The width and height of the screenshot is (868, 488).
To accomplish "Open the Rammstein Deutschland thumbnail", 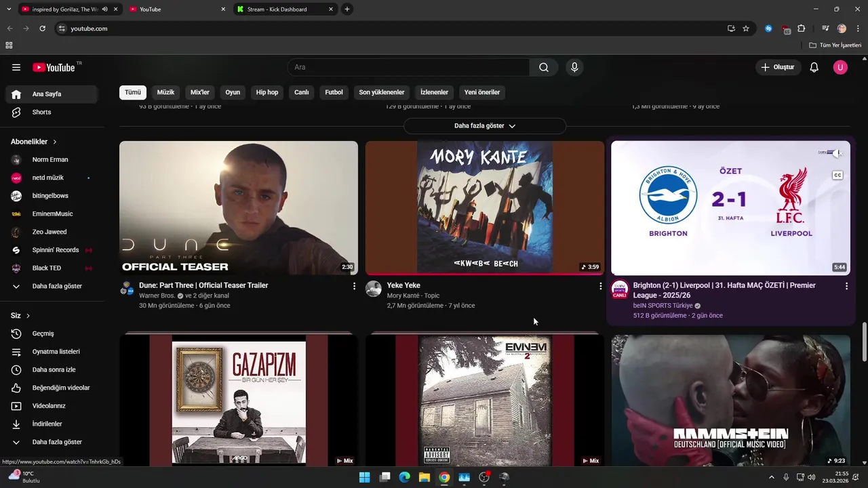I will [x=730, y=400].
